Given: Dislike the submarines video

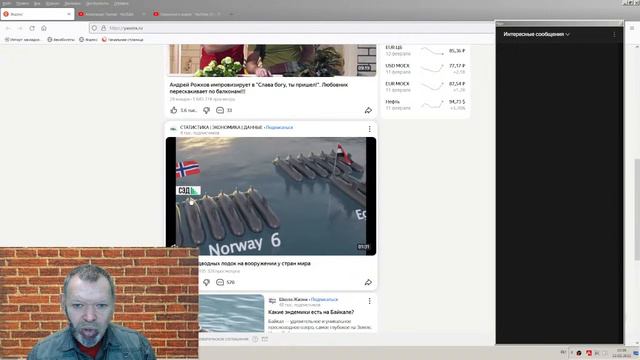Looking at the screenshot, I should click(207, 282).
